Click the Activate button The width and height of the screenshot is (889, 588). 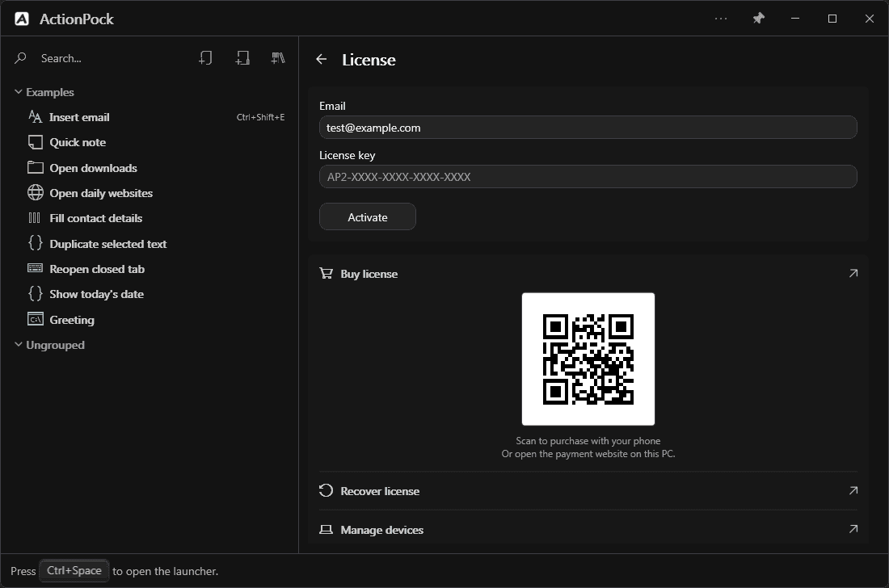[x=368, y=217]
